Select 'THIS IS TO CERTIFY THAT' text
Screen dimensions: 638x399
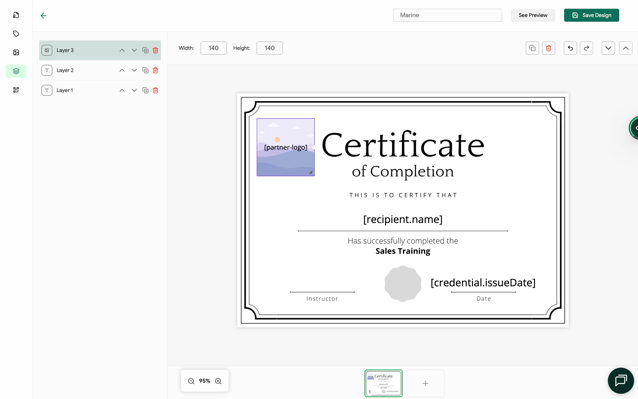[403, 195]
